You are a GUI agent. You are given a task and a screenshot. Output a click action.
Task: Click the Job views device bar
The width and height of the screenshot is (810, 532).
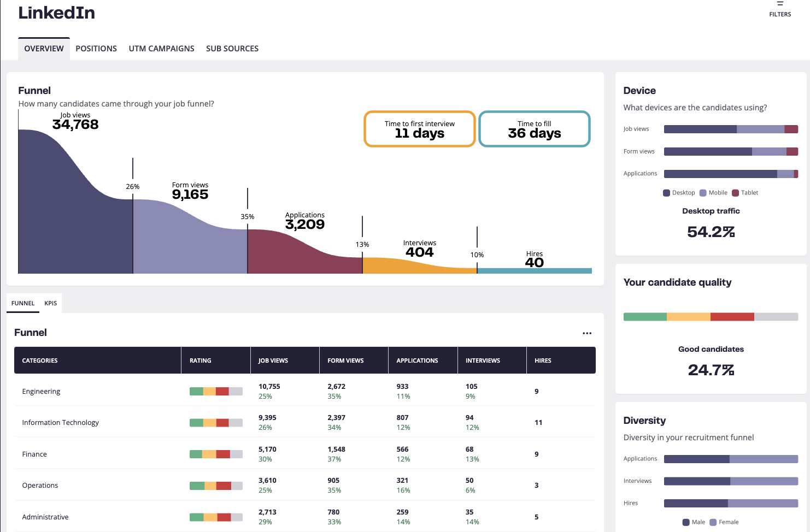731,129
